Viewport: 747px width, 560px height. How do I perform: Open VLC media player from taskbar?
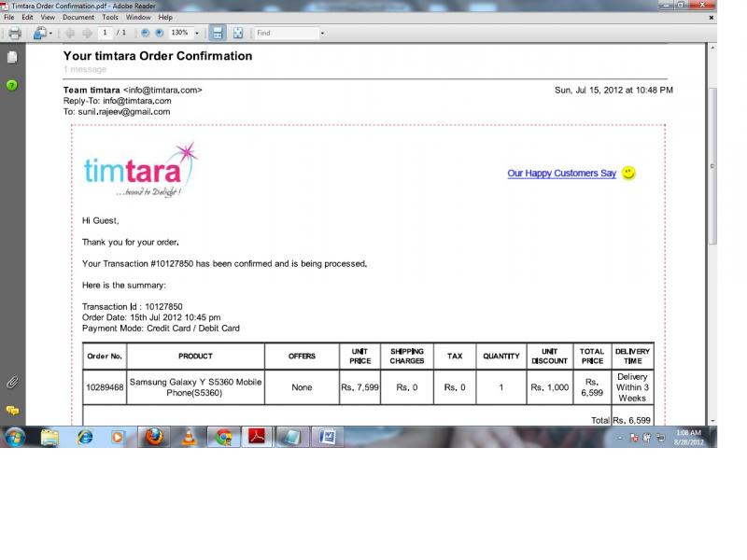click(x=190, y=437)
